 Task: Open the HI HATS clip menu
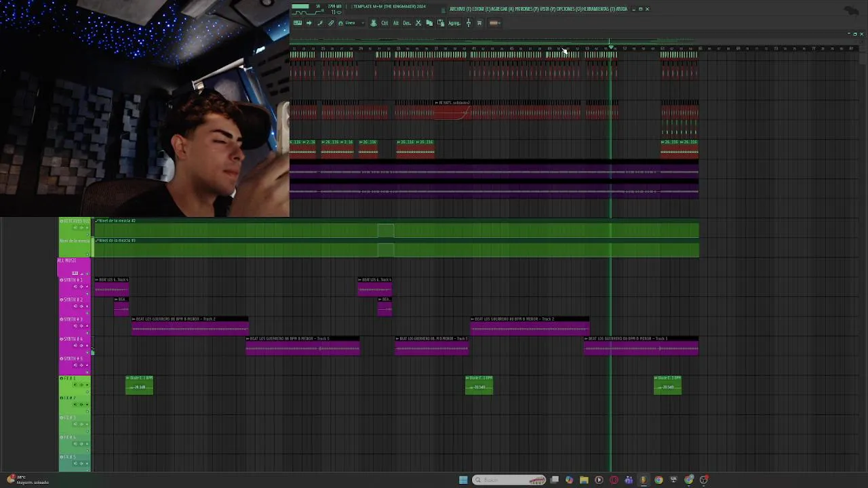pyautogui.click(x=437, y=102)
